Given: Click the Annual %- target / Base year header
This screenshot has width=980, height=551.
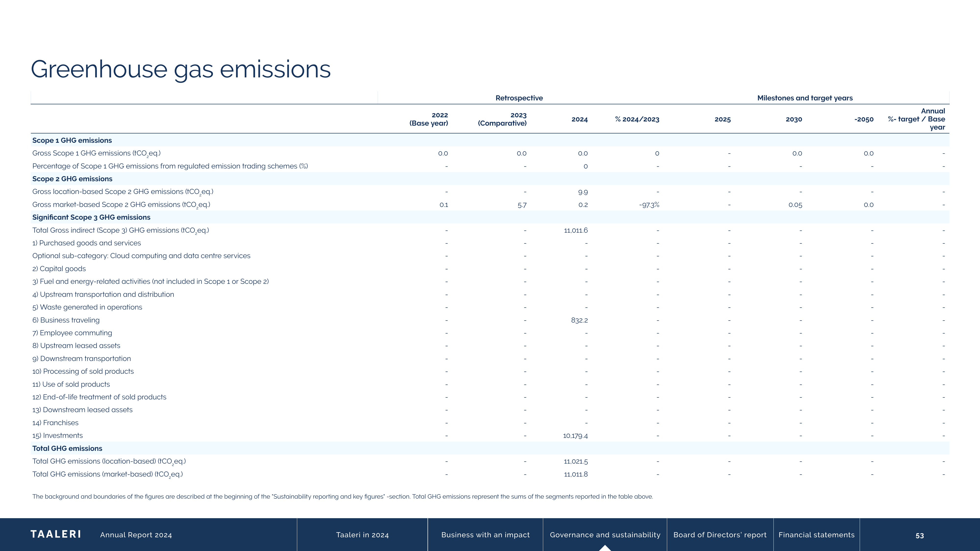Looking at the screenshot, I should tap(916, 119).
